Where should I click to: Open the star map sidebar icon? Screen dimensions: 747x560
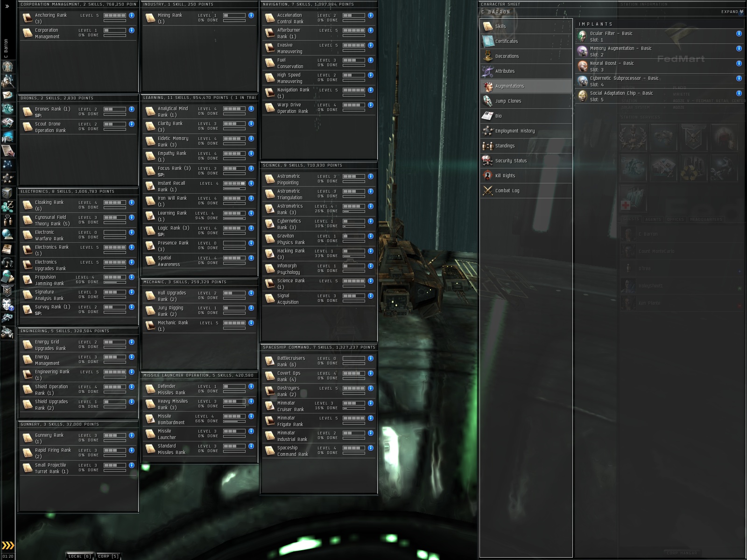[x=7, y=164]
